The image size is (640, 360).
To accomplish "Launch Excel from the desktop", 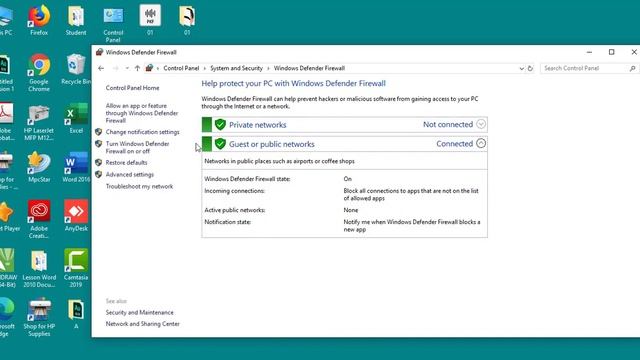I will click(x=76, y=118).
